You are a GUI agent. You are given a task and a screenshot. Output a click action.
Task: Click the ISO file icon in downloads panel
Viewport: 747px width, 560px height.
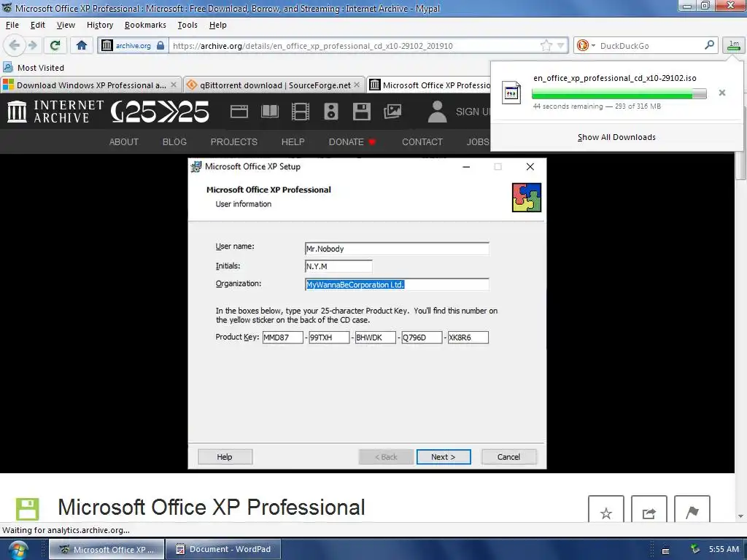coord(511,93)
